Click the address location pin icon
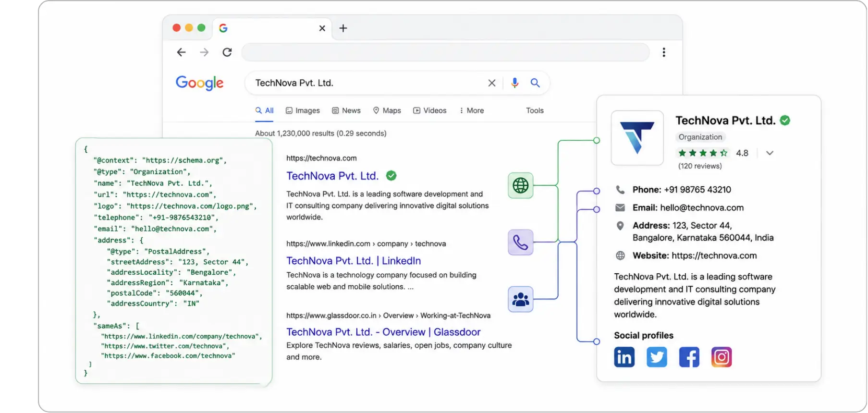This screenshot has width=868, height=413. [621, 226]
